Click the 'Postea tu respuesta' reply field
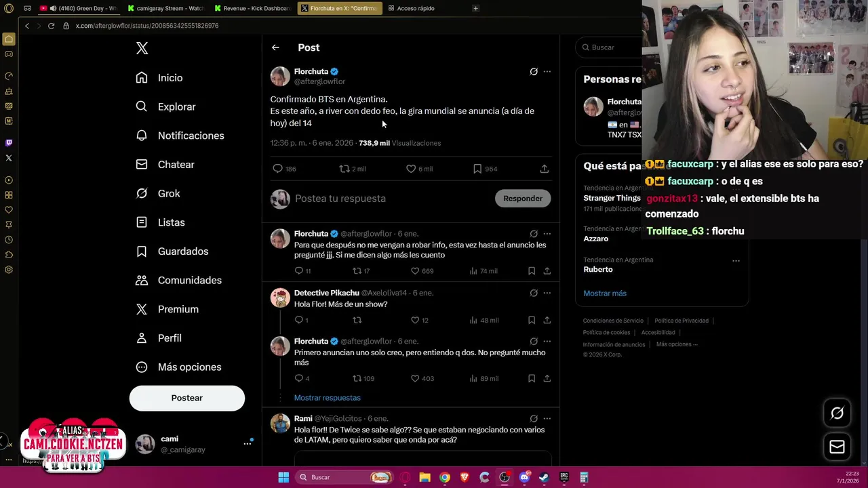Image resolution: width=868 pixels, height=488 pixels. click(390, 199)
